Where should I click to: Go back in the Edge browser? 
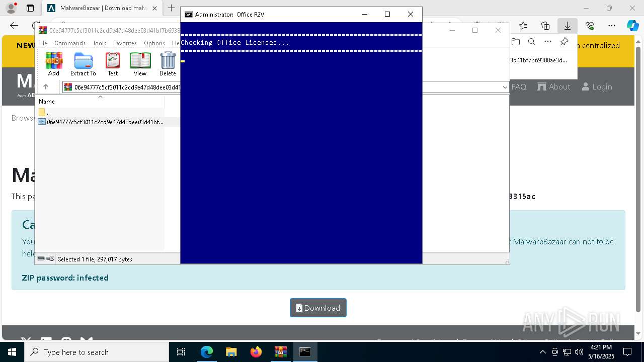click(x=14, y=26)
